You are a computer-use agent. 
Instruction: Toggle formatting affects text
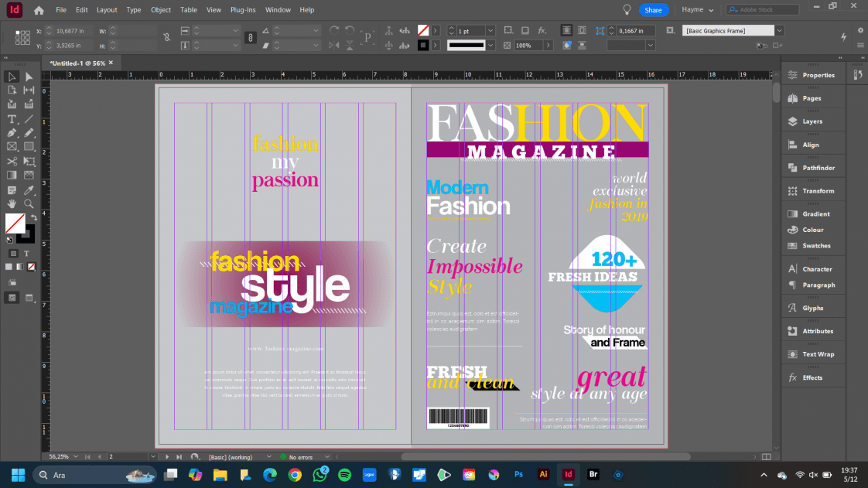click(26, 254)
